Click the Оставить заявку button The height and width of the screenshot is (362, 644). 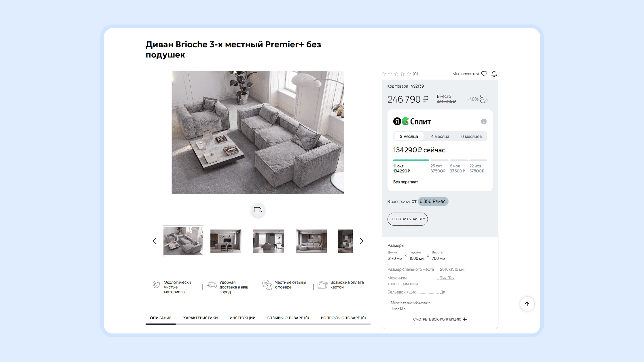(408, 219)
